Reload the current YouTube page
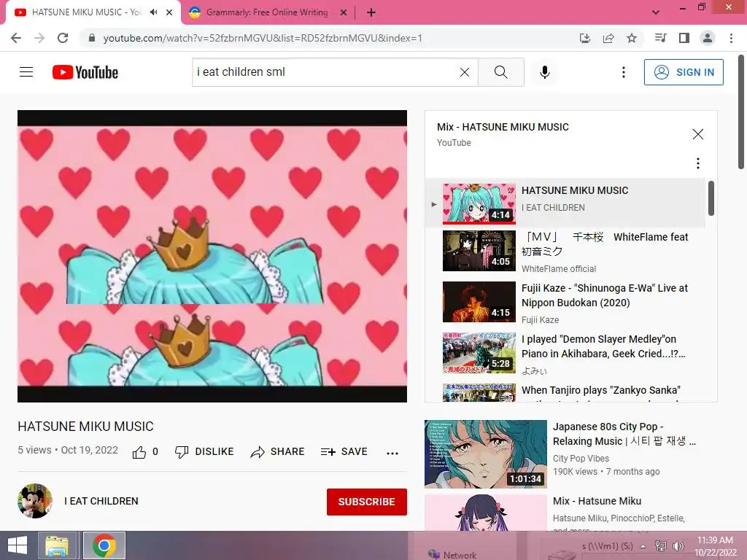 click(63, 38)
